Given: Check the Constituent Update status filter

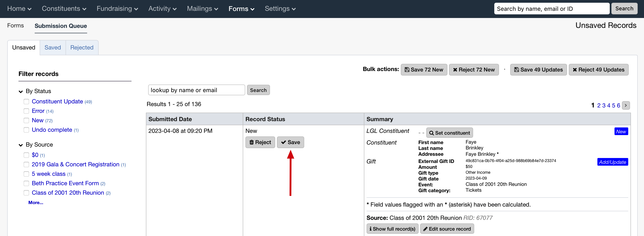Looking at the screenshot, I should (x=26, y=102).
